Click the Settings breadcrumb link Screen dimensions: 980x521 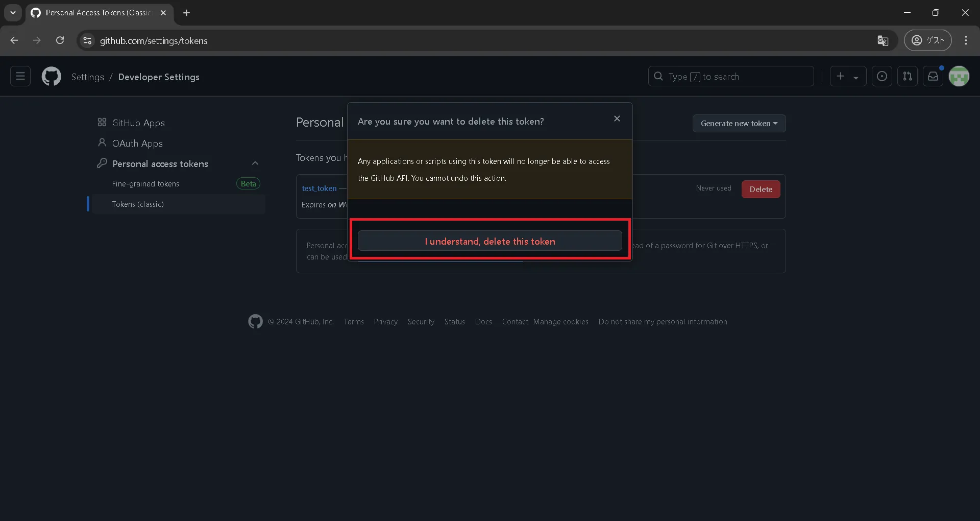coord(87,77)
